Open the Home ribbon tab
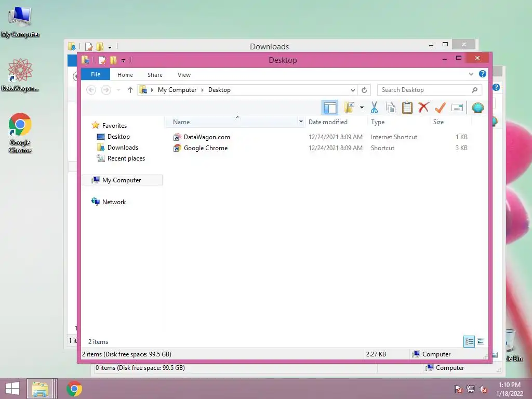The image size is (532, 399). pyautogui.click(x=125, y=75)
